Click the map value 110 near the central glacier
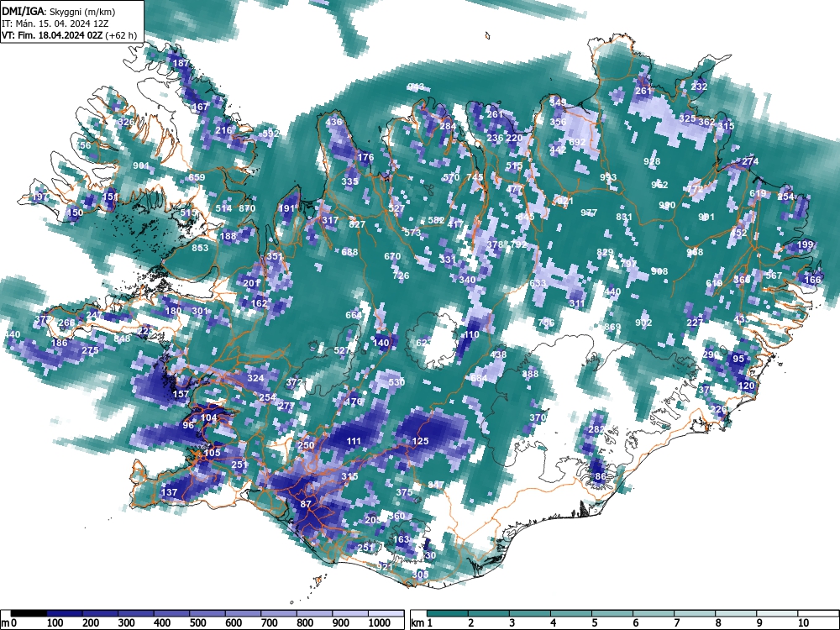Screen dimensions: 840x630 (x=471, y=334)
